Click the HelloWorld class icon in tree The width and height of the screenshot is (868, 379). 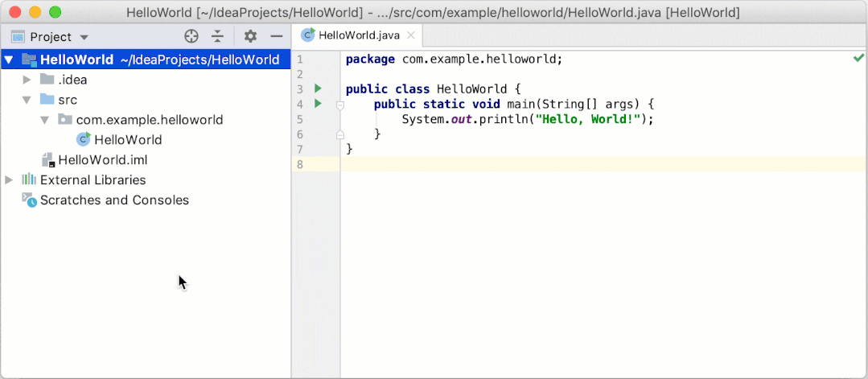click(x=84, y=139)
